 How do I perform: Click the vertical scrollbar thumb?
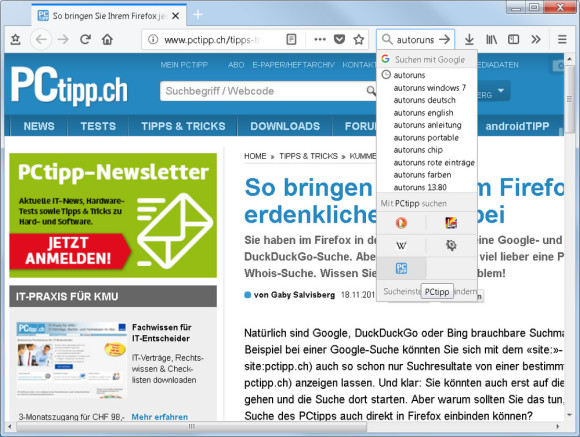[570, 99]
